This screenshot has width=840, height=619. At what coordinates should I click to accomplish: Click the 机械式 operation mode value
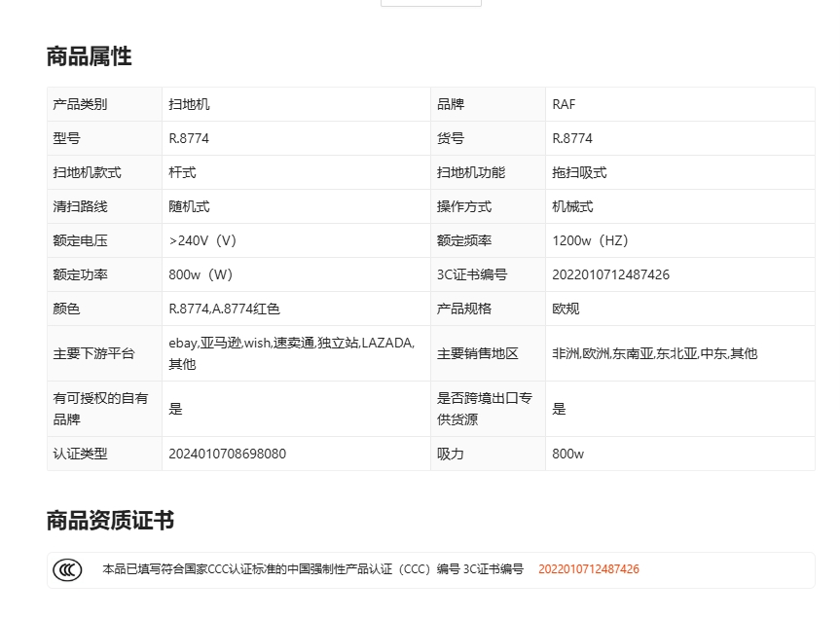pos(572,206)
